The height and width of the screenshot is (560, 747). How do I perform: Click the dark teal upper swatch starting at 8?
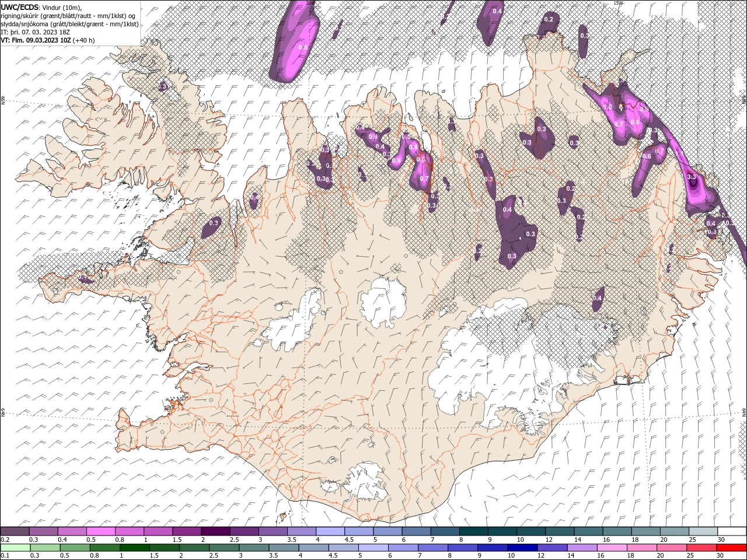tap(473, 531)
